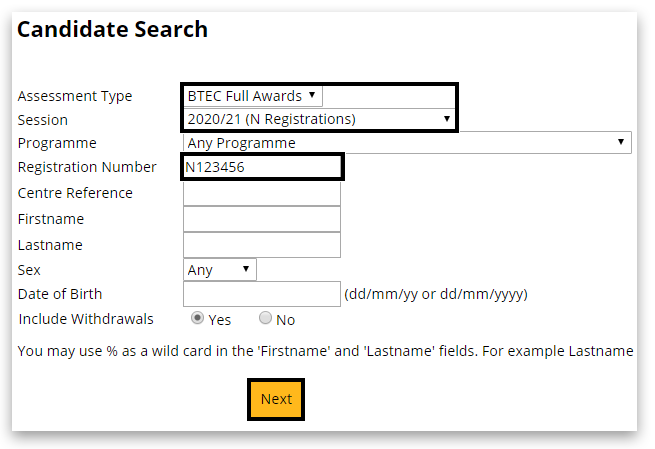655x449 pixels.
Task: Click the Date of Birth input box
Action: [x=262, y=294]
